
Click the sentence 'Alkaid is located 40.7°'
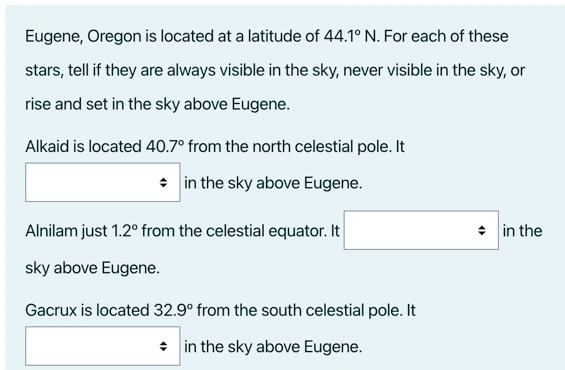point(215,147)
